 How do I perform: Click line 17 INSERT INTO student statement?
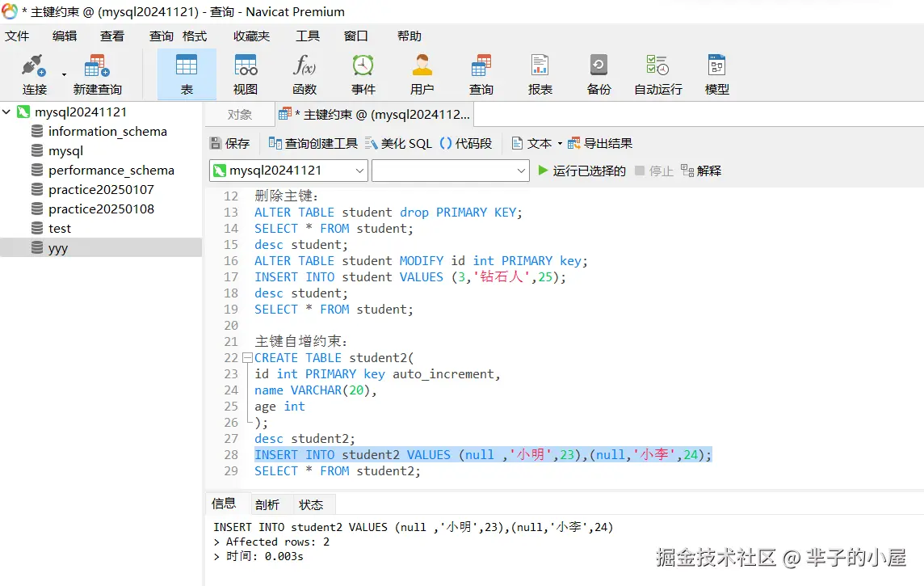point(410,277)
